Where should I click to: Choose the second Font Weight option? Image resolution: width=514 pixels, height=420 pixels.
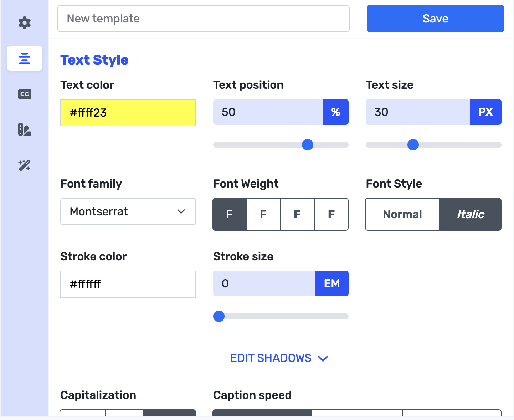(x=263, y=214)
